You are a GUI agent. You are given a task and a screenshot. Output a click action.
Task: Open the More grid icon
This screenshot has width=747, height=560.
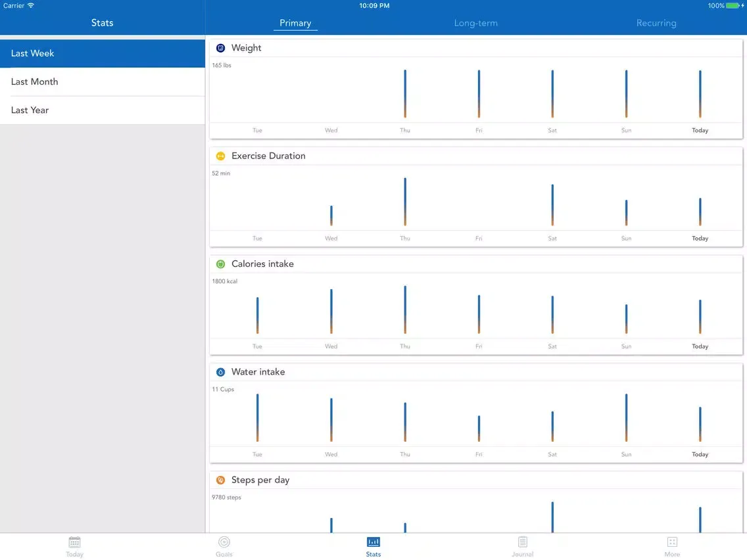point(672,542)
